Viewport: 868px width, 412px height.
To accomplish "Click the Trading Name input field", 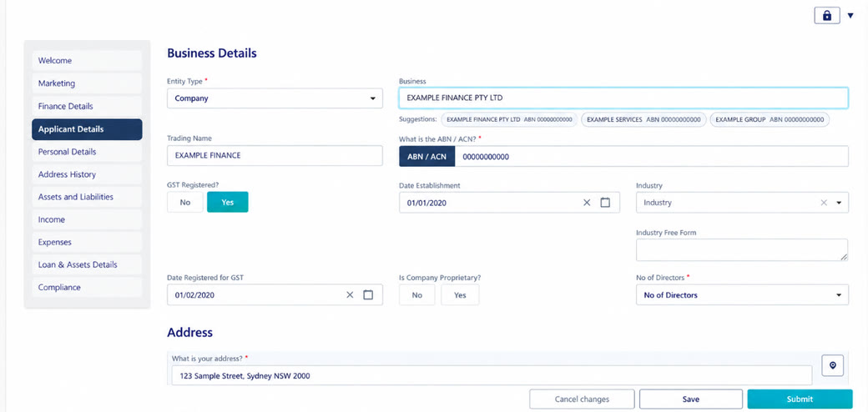I will coord(275,155).
